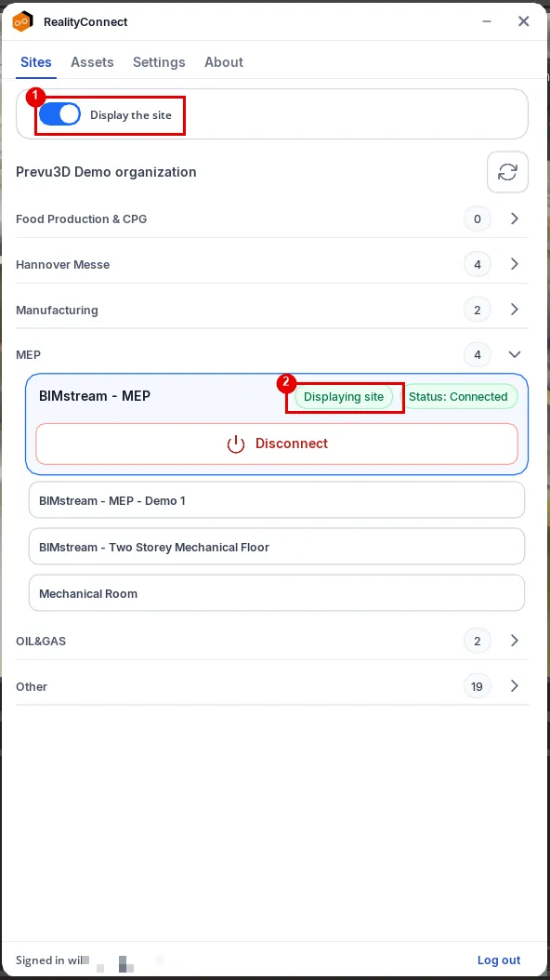The height and width of the screenshot is (980, 550).
Task: Collapse the MEP group chevron
Action: coord(515,355)
